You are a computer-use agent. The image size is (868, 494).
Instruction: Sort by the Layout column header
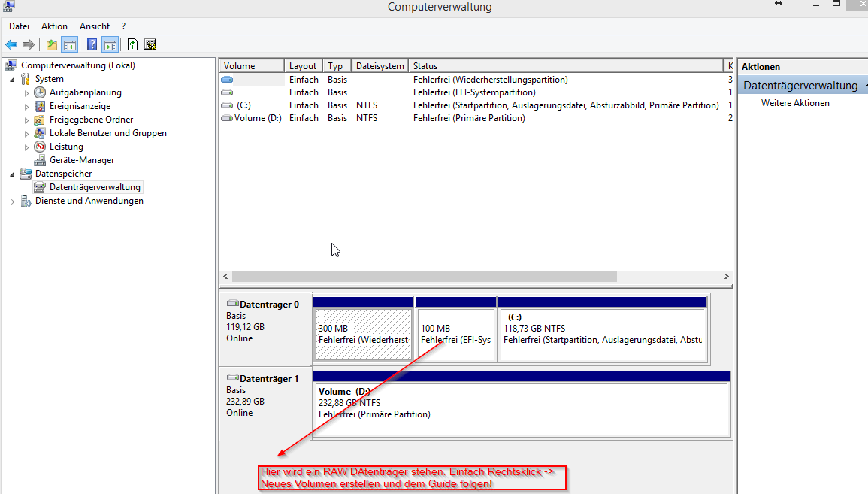pos(304,66)
